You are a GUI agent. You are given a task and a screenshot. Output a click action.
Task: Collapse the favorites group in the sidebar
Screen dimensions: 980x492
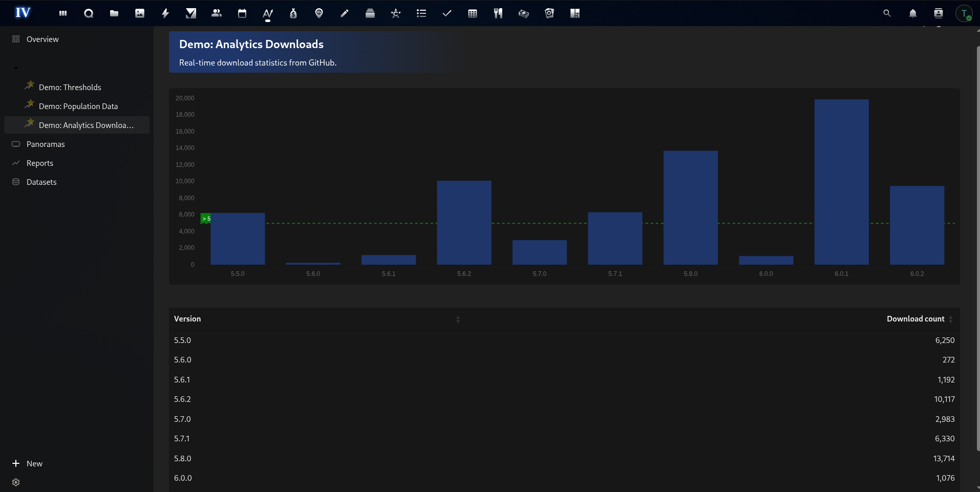15,67
